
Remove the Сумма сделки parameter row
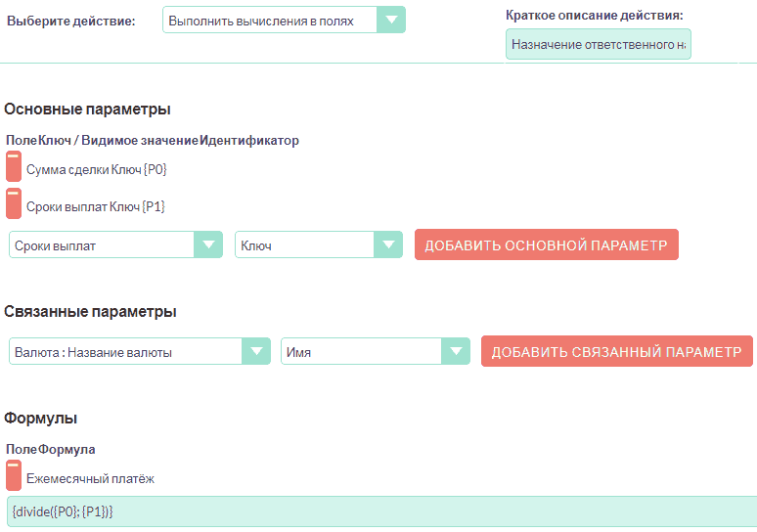[14, 166]
